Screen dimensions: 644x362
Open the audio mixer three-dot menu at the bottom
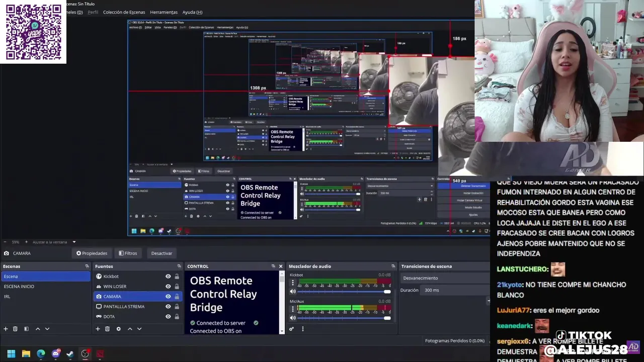coord(302,329)
